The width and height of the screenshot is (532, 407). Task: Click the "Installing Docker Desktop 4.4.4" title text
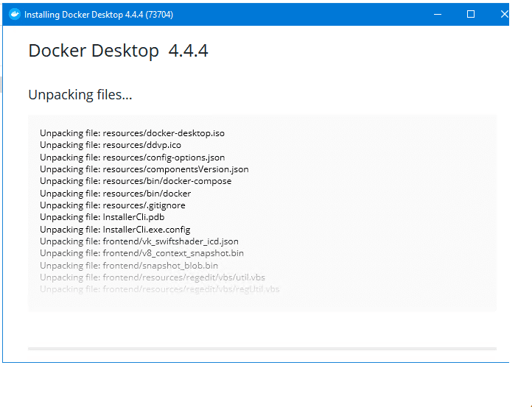click(x=99, y=15)
